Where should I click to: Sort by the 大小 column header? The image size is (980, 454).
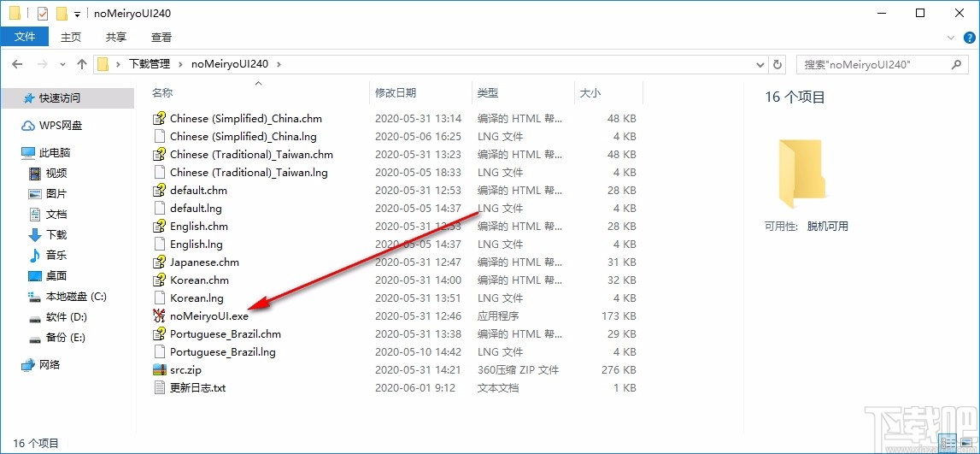click(590, 92)
